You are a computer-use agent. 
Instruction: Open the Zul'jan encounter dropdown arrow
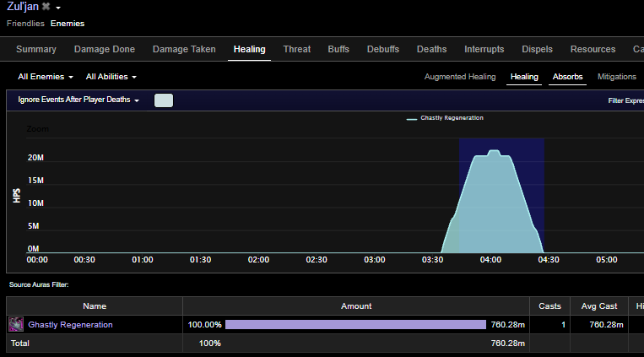coord(58,8)
